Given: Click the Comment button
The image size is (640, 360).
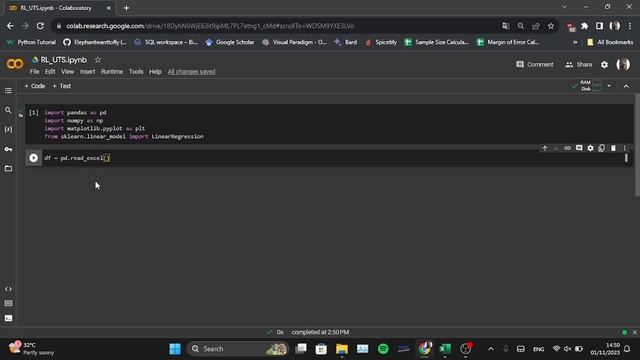Looking at the screenshot, I should [535, 64].
